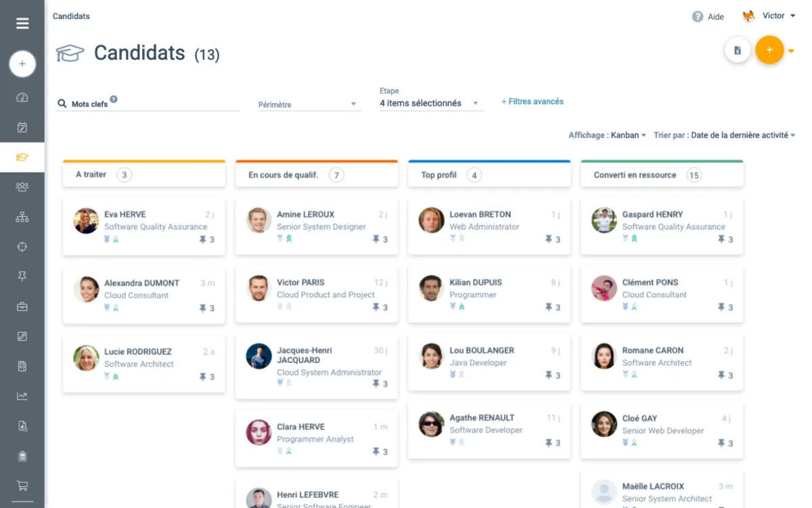Click the dashboard gauge icon in sidebar
The width and height of the screenshot is (812, 508).
pyautogui.click(x=22, y=98)
